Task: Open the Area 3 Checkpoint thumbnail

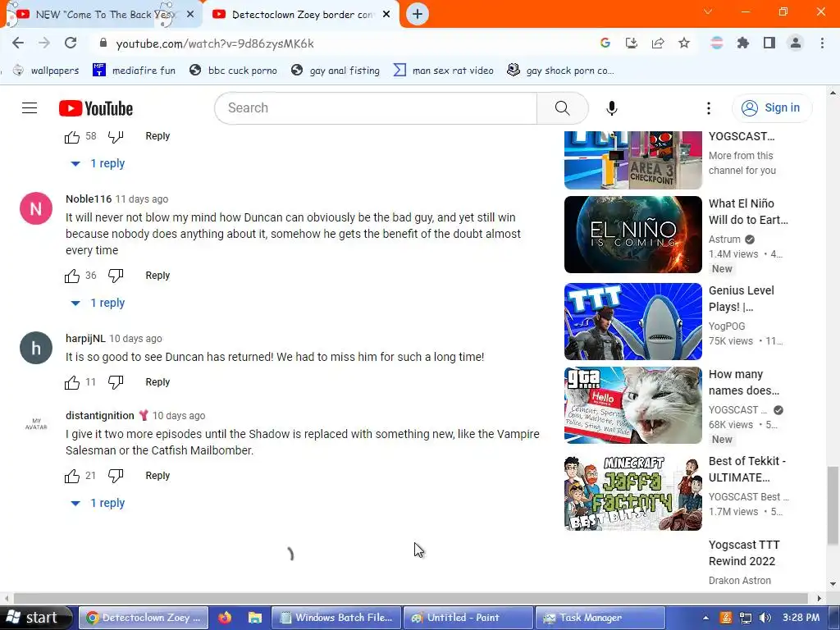Action: (632, 160)
